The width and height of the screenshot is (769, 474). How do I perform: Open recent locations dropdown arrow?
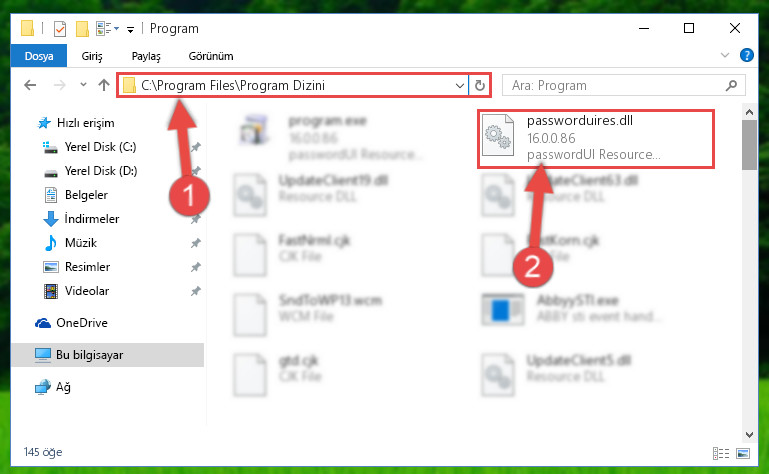coord(83,85)
